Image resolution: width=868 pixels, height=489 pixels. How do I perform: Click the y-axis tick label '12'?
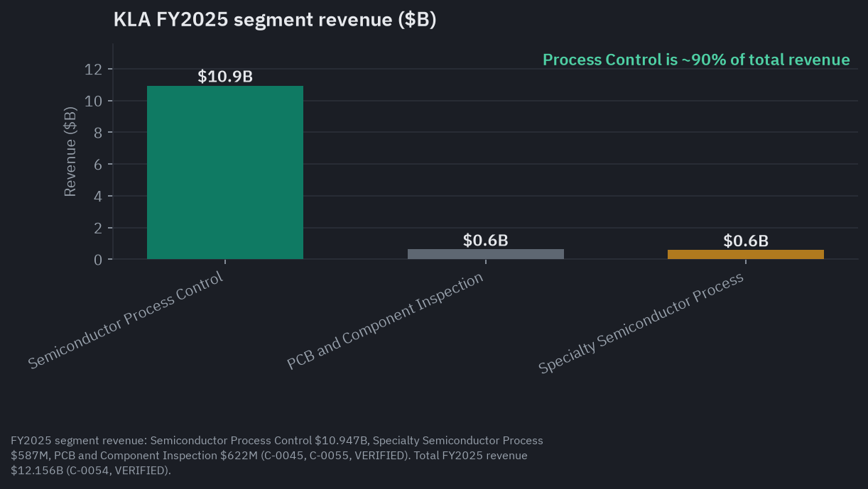tap(94, 69)
